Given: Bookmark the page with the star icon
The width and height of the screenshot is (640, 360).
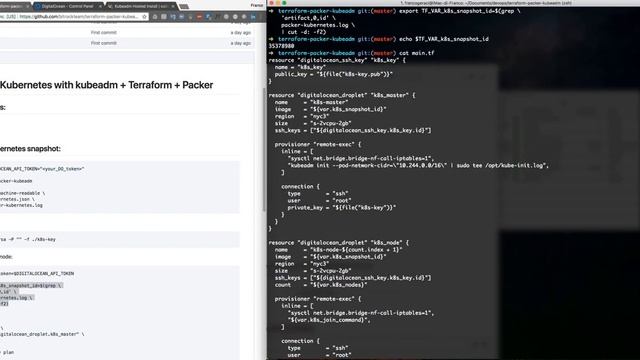Looking at the screenshot, I should 144,17.
